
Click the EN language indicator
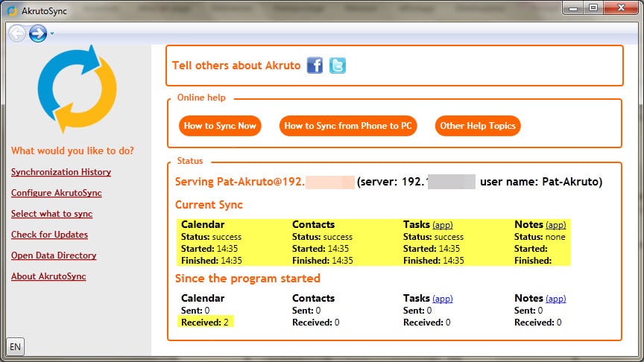coord(15,346)
